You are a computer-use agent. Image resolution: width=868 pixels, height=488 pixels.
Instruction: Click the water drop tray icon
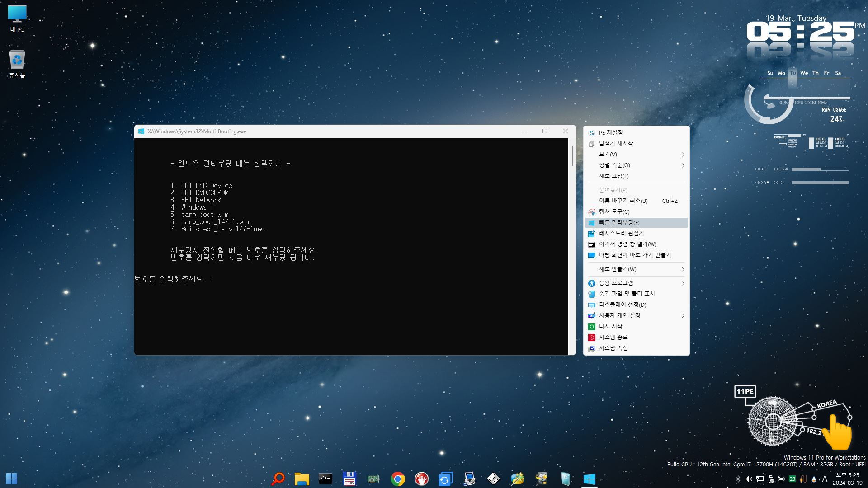[x=814, y=479]
